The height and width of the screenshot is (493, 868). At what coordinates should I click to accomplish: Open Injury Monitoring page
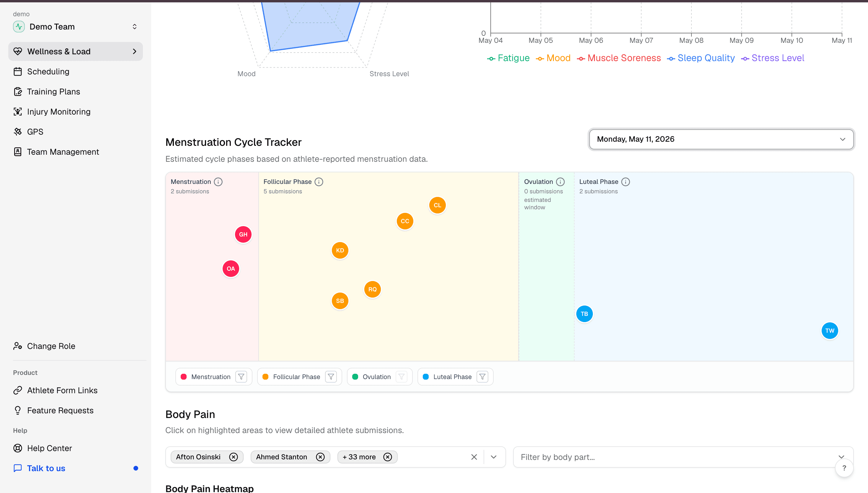tap(76, 112)
